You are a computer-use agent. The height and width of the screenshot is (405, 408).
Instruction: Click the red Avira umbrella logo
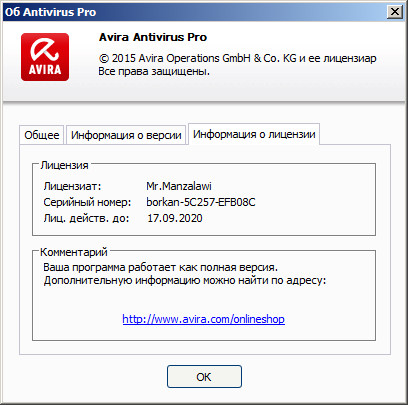[x=45, y=57]
